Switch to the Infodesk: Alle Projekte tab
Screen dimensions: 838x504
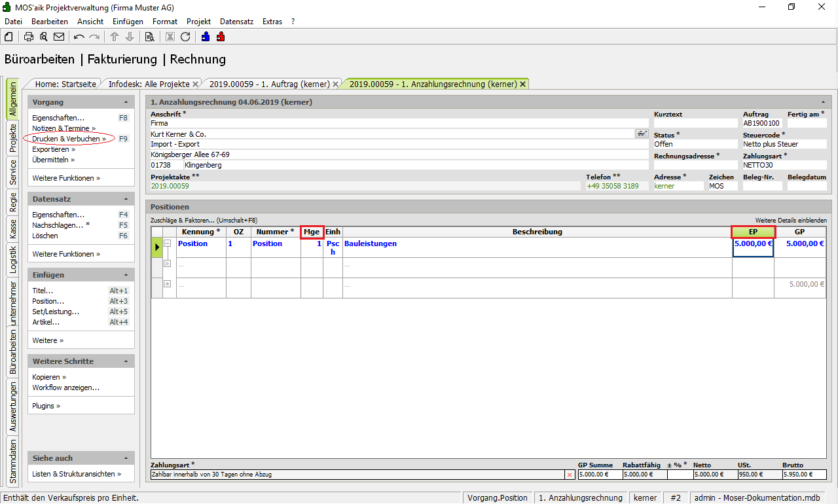point(149,84)
